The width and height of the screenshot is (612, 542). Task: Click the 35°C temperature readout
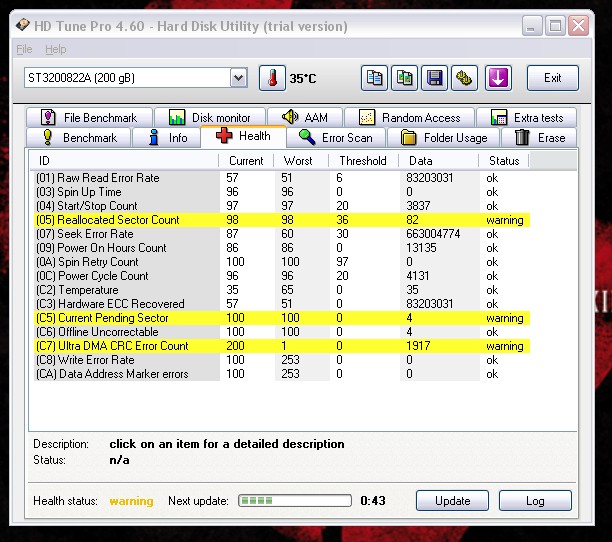coord(303,79)
